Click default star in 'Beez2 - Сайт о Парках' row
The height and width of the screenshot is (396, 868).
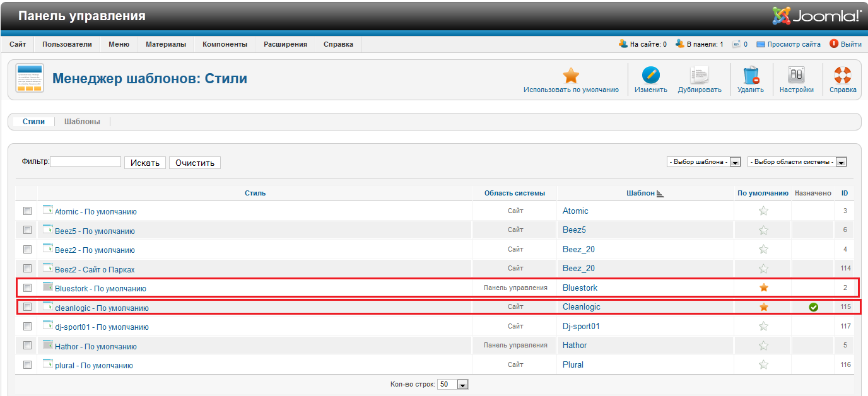pyautogui.click(x=763, y=269)
